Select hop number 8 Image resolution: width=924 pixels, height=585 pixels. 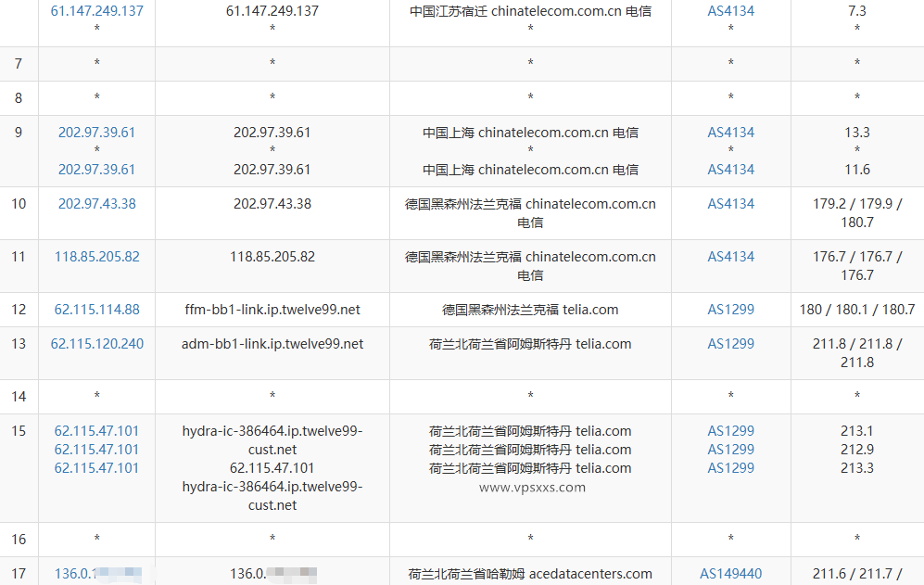19,98
